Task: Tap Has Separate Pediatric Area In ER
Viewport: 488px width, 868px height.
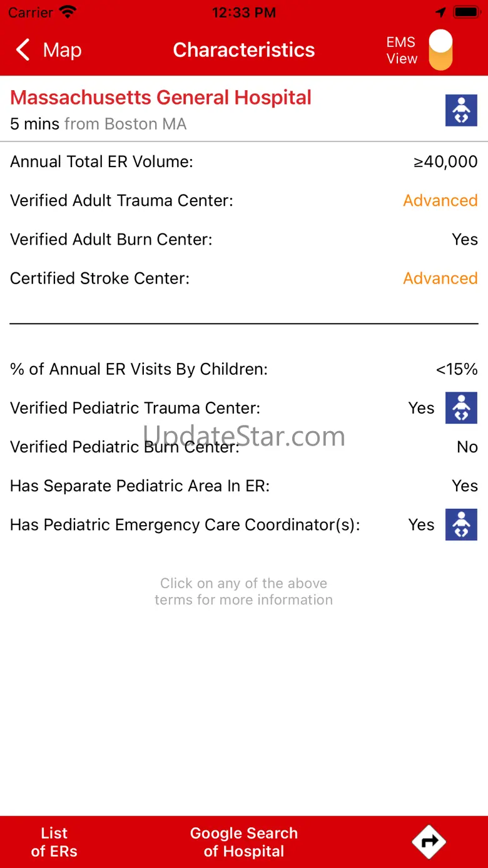Action: coord(140,486)
